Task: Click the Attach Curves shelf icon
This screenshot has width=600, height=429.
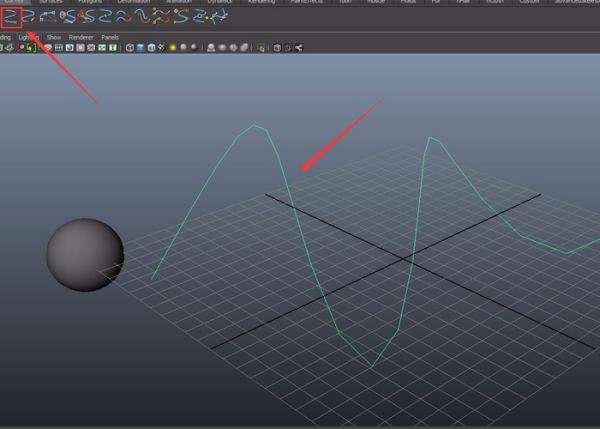Action: tap(67, 17)
